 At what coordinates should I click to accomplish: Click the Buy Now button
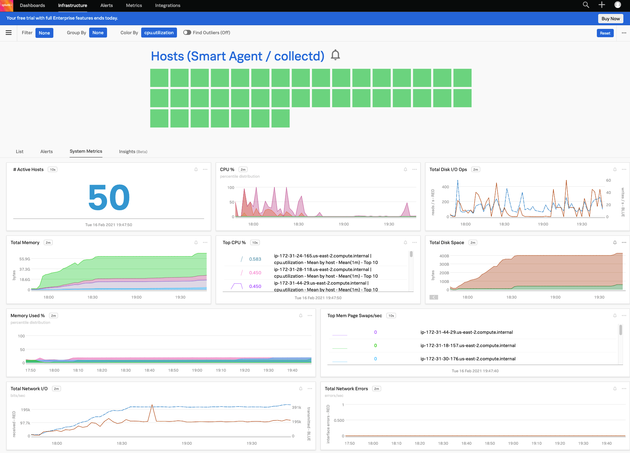pyautogui.click(x=611, y=18)
